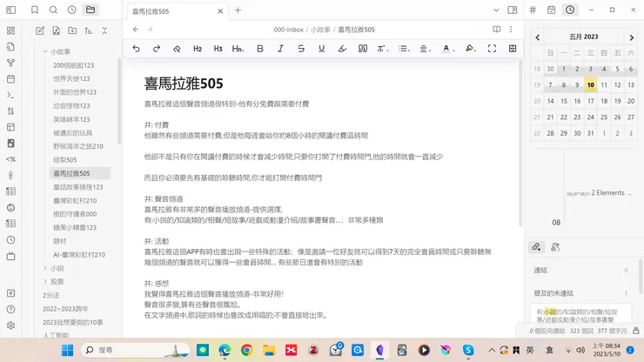Screen dimensions: 644x362
Task: Open the tab list dropdown
Action: [x=496, y=10]
